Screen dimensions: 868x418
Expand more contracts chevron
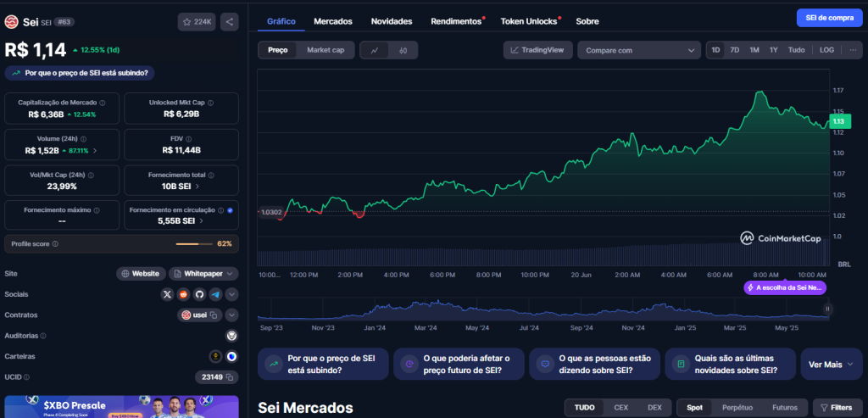click(232, 315)
